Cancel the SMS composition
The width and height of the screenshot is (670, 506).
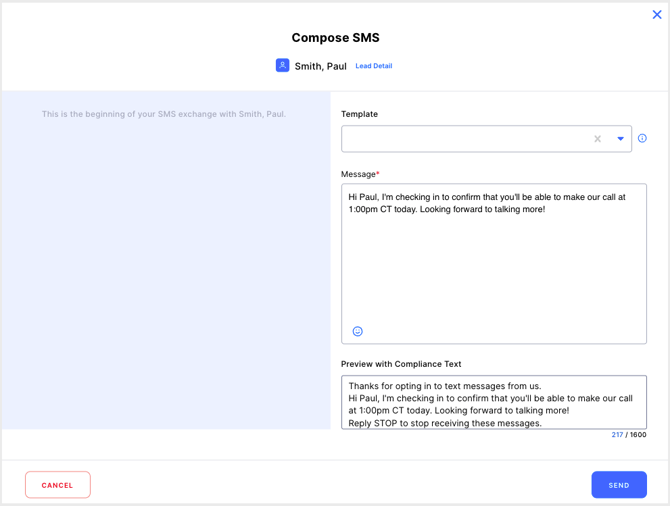(58, 485)
